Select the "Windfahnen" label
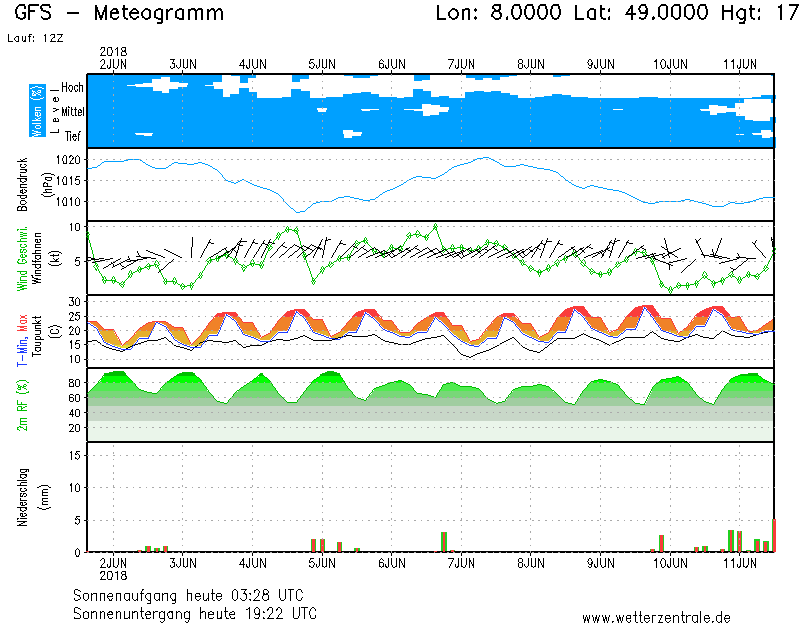Image resolution: width=800 pixels, height=625 pixels. click(x=38, y=258)
